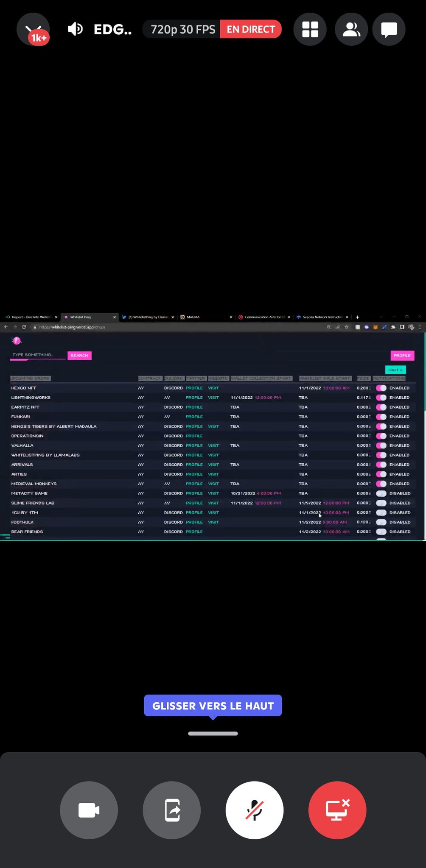Open the participants list icon
Viewport: 426px width, 868px height.
[351, 29]
